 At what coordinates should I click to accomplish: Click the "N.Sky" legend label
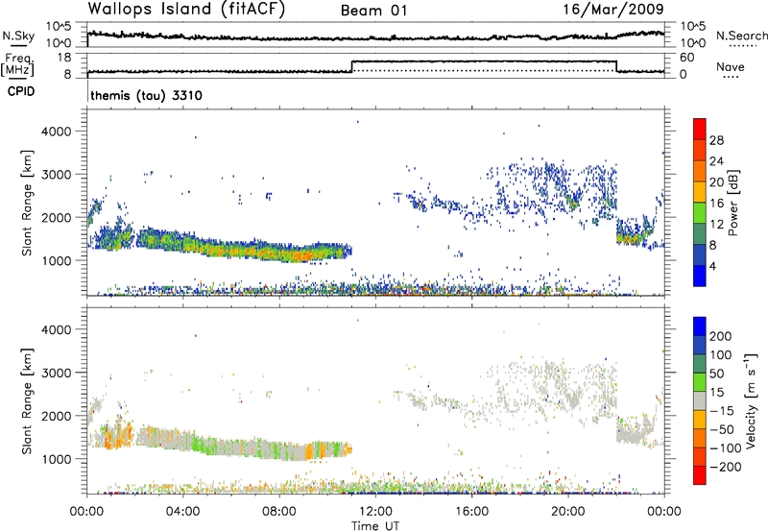click(x=18, y=36)
